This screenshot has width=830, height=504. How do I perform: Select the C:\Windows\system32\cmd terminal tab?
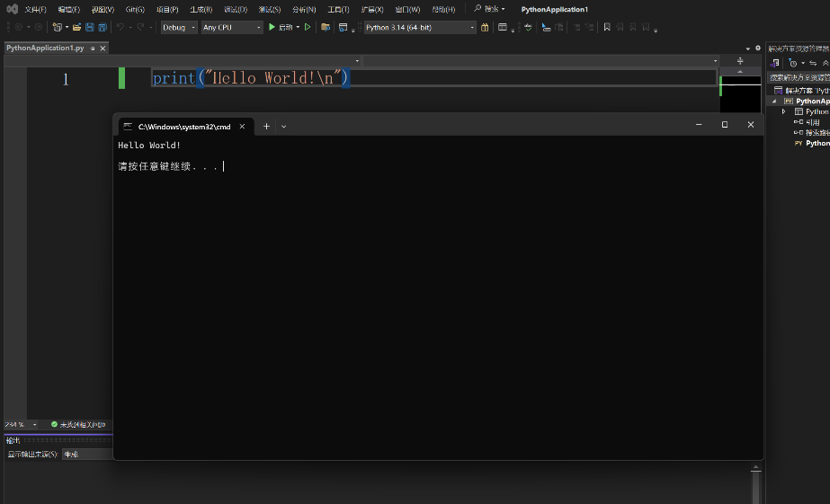pos(184,127)
